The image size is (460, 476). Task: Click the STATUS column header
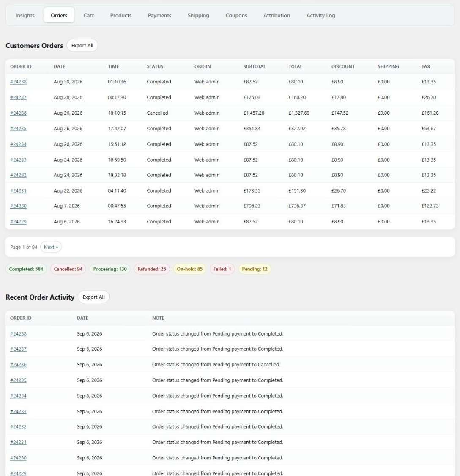click(x=155, y=66)
